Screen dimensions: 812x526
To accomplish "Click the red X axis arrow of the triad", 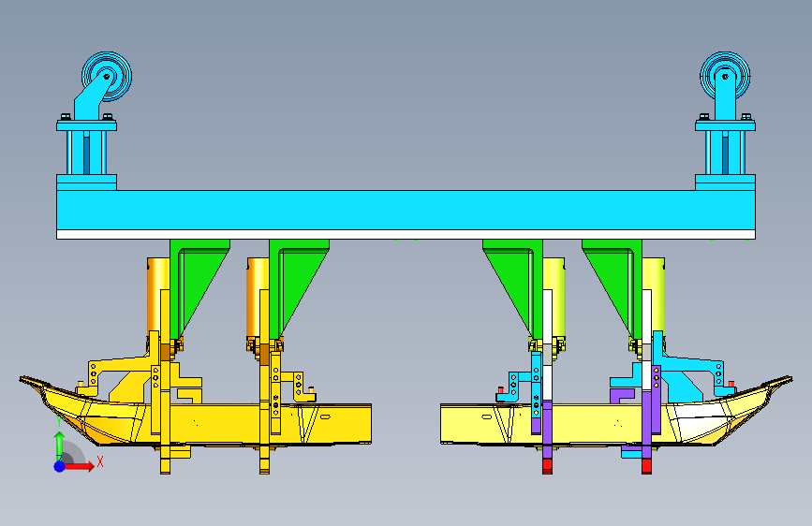I will pyautogui.click(x=81, y=466).
